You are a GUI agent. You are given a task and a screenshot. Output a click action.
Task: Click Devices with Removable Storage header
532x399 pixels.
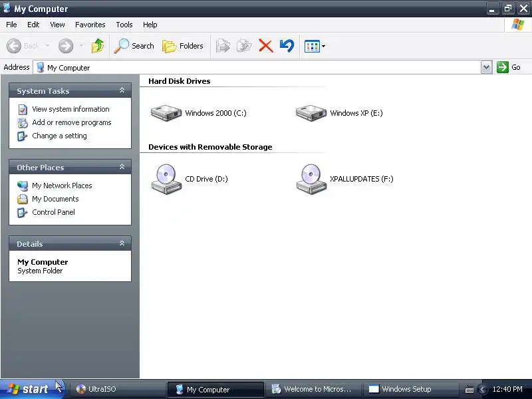(210, 147)
